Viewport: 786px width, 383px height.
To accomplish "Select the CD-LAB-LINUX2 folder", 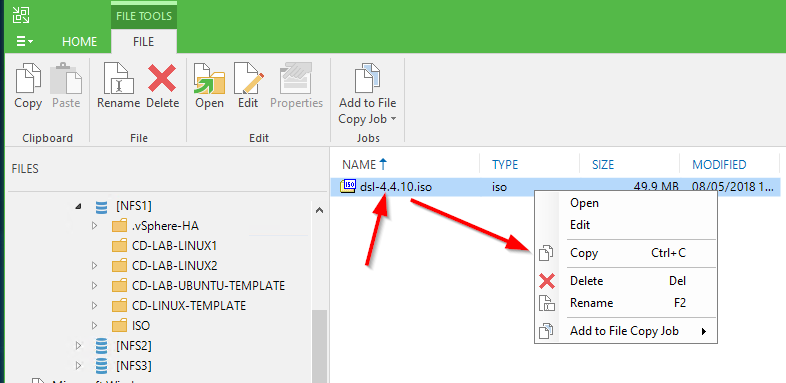I will (x=174, y=265).
